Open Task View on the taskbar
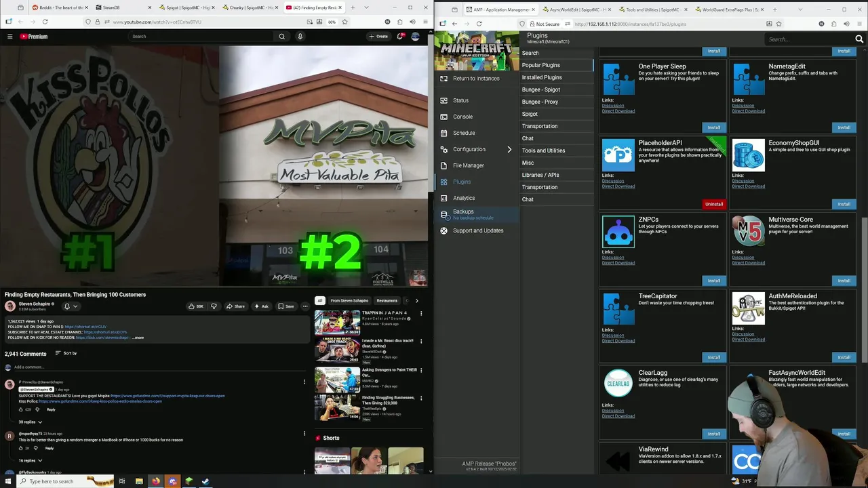 click(122, 481)
